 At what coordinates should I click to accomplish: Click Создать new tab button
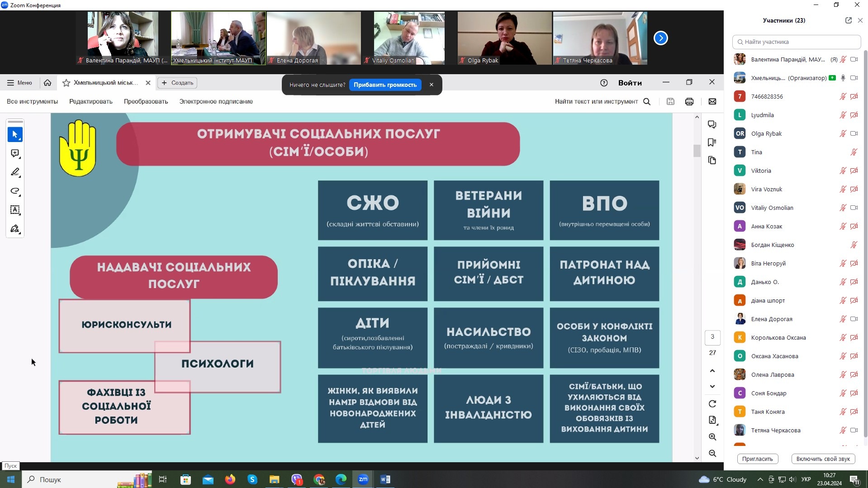(178, 83)
